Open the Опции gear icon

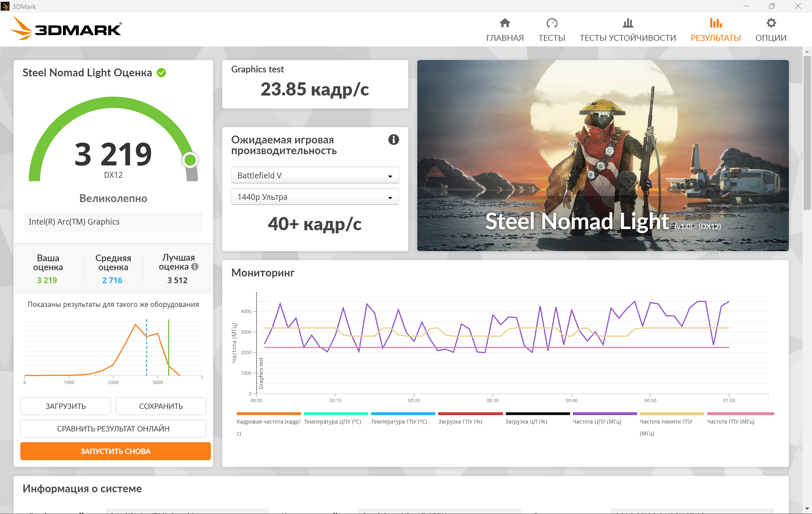point(771,23)
